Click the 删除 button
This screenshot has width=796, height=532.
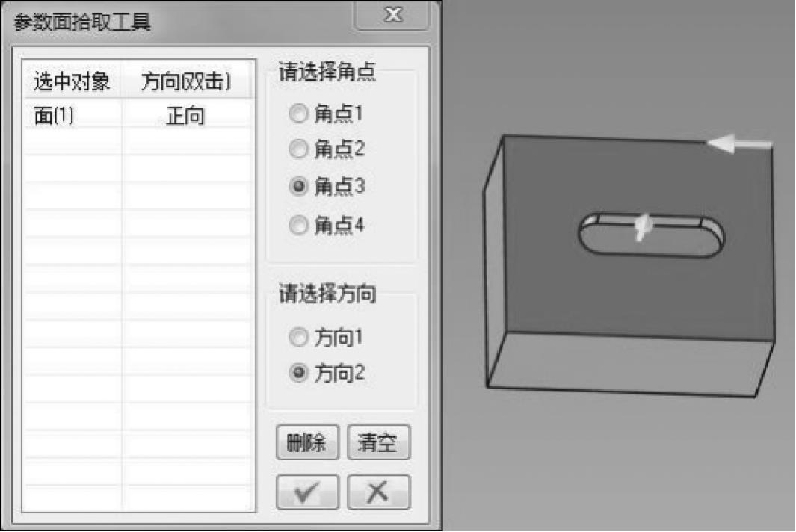coord(307,442)
